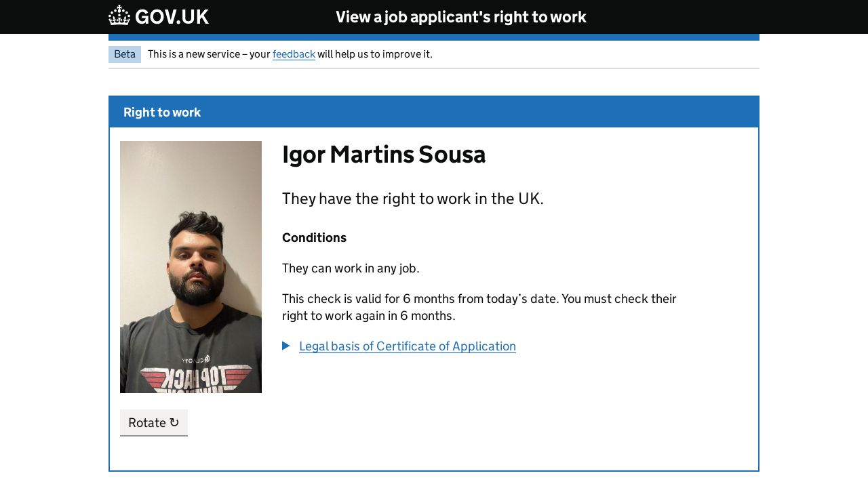Viewport: 868px width, 488px height.
Task: Click the 'valid for 6 months' paragraph
Action: [x=479, y=307]
